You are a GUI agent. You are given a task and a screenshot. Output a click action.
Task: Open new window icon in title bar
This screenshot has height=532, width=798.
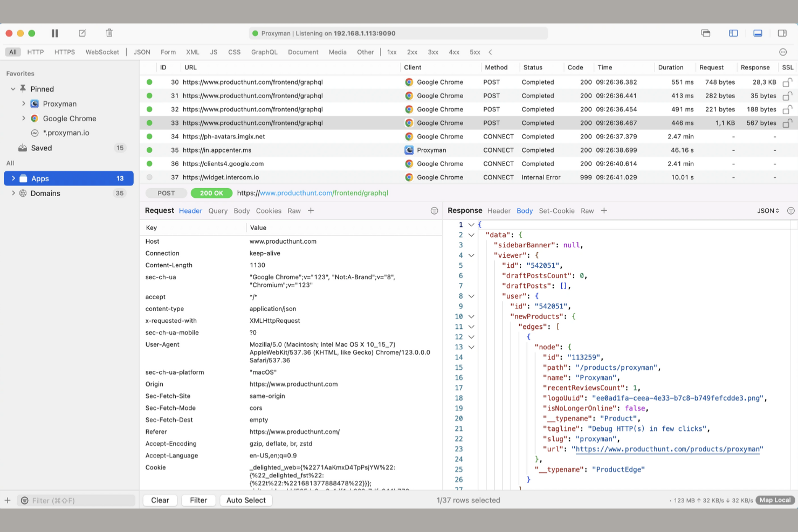click(x=706, y=33)
